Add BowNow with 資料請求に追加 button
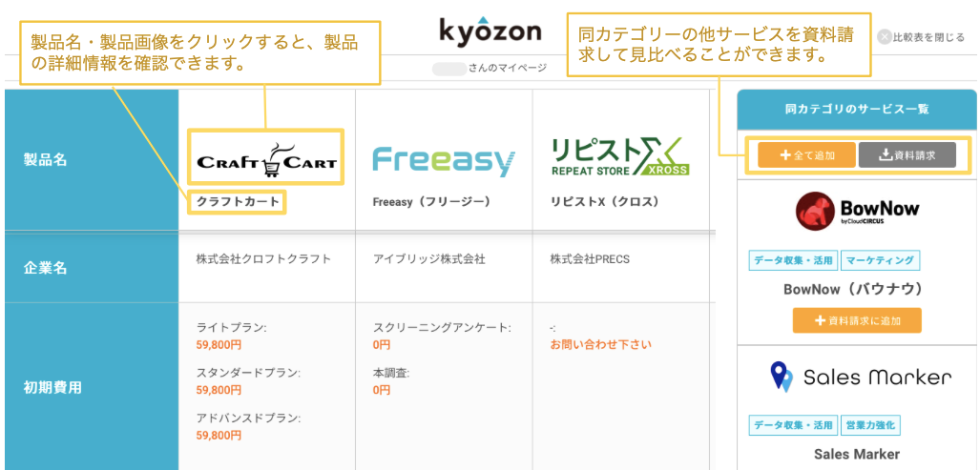Screen dimensions: 980x470 point(856,320)
